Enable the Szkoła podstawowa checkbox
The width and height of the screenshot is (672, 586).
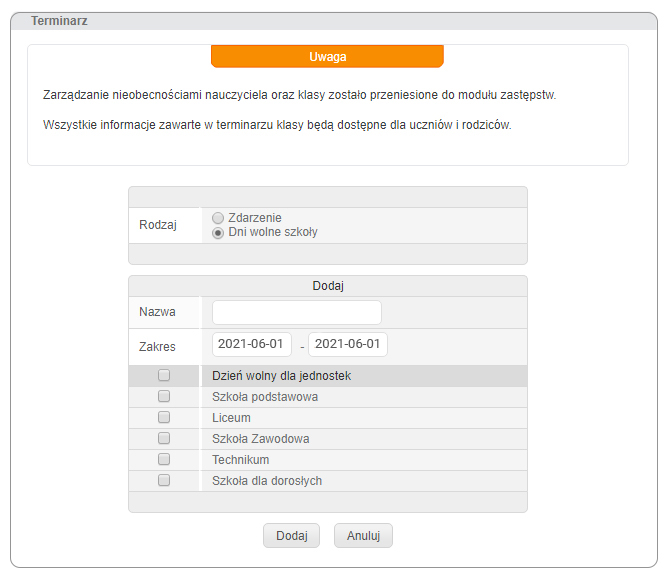coord(164,397)
